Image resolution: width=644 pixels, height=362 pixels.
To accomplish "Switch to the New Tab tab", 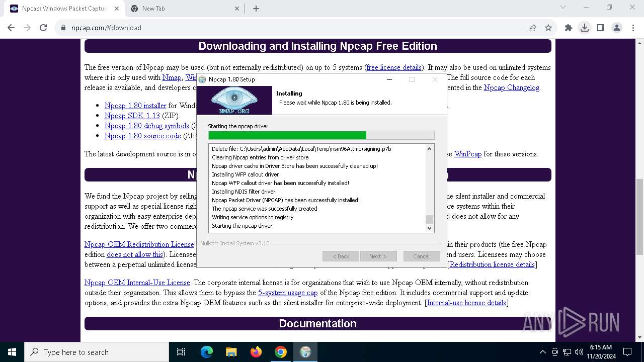I will point(185,9).
